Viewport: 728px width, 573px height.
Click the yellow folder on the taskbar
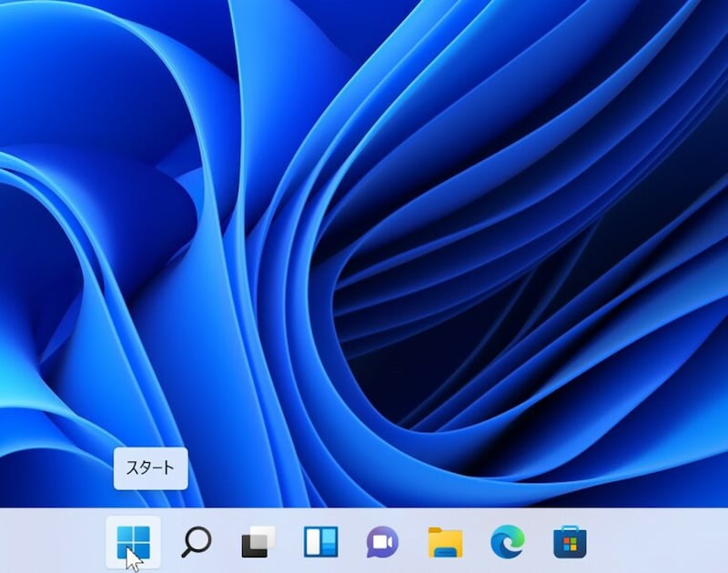[x=445, y=542]
